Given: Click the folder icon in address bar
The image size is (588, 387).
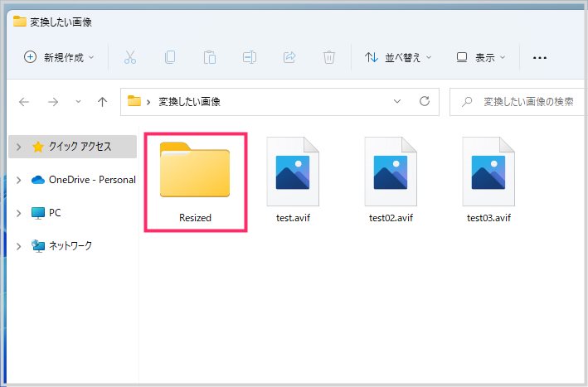Looking at the screenshot, I should 134,101.
